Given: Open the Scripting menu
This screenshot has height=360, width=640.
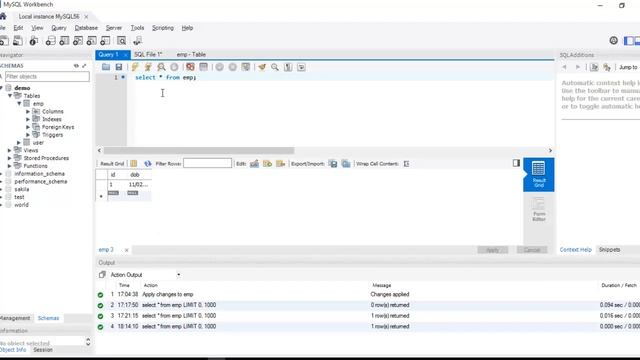Looking at the screenshot, I should coord(163,28).
